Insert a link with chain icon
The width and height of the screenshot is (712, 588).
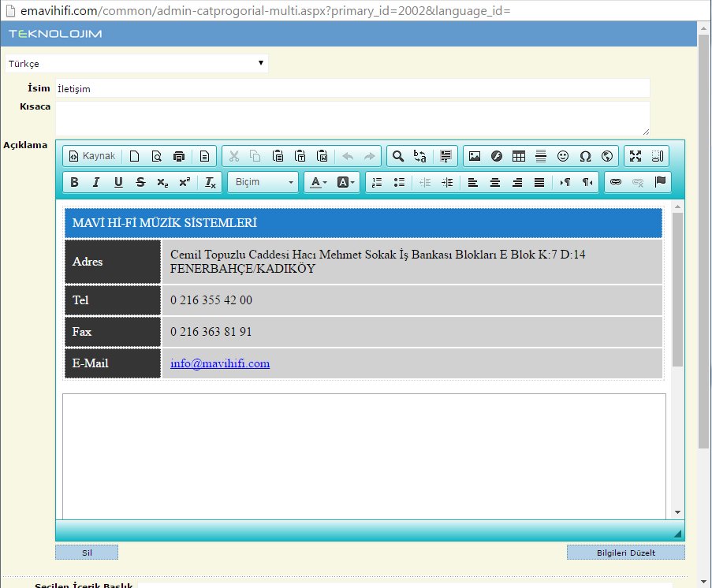pos(616,183)
